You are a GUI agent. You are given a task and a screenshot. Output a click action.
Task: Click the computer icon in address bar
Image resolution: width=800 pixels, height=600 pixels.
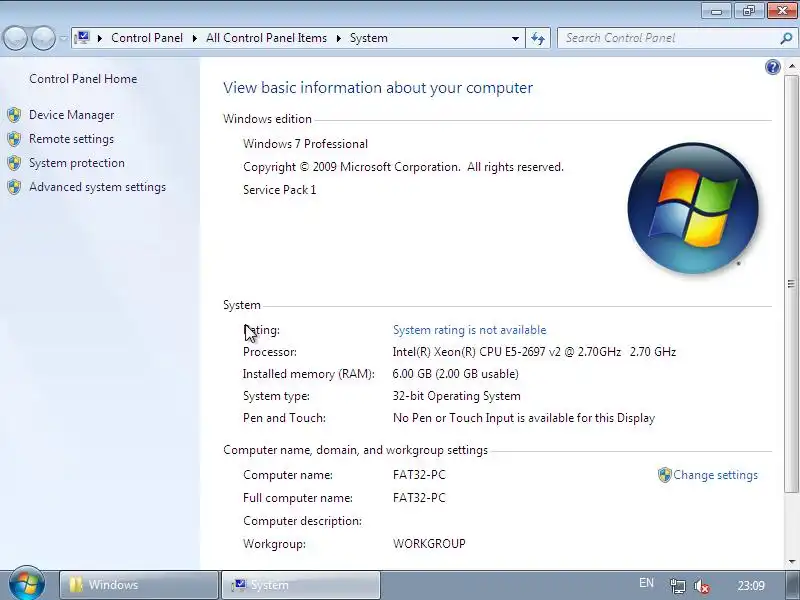pos(82,38)
